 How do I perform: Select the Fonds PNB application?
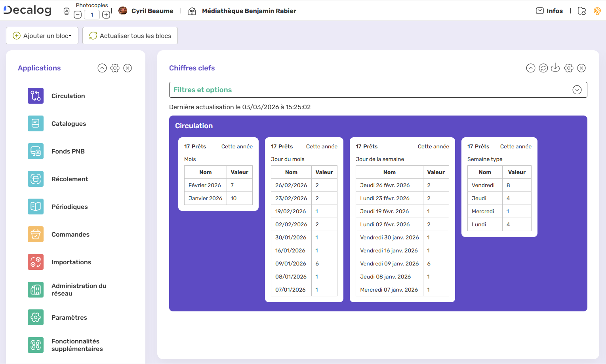tap(68, 151)
